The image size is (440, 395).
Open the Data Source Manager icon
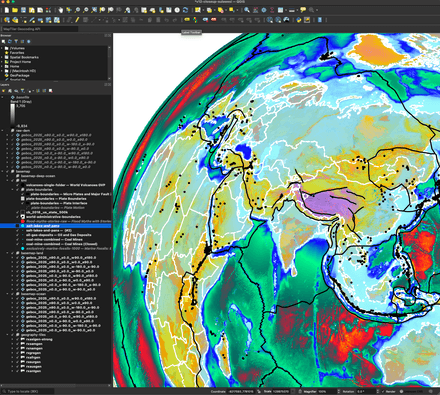click(7, 20)
